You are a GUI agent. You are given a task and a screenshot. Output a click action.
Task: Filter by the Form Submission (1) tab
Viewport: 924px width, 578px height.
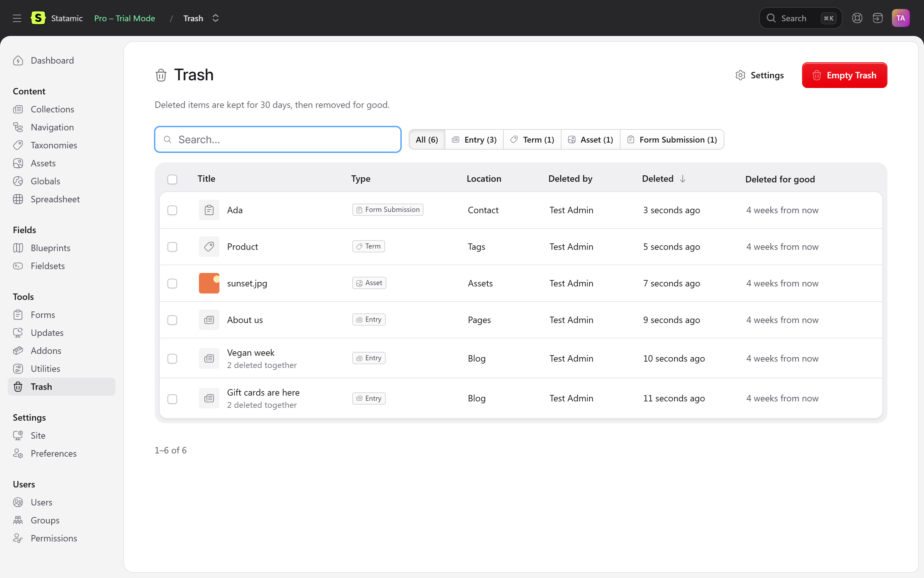[x=672, y=140]
